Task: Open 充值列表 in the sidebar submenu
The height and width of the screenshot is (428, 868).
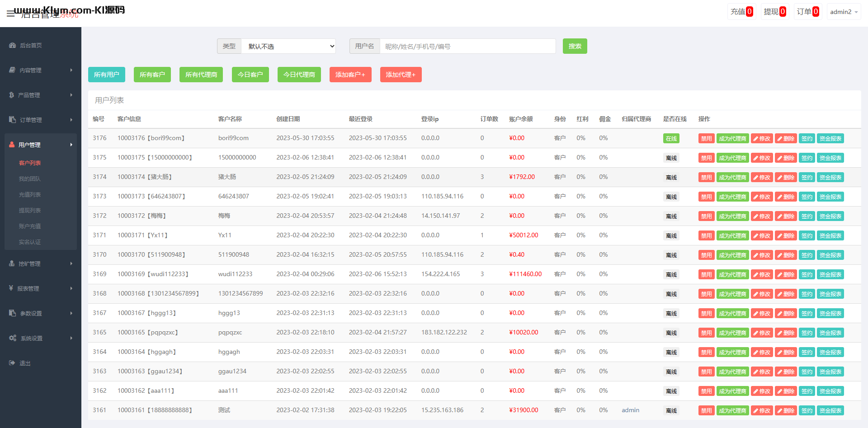Action: [30, 194]
